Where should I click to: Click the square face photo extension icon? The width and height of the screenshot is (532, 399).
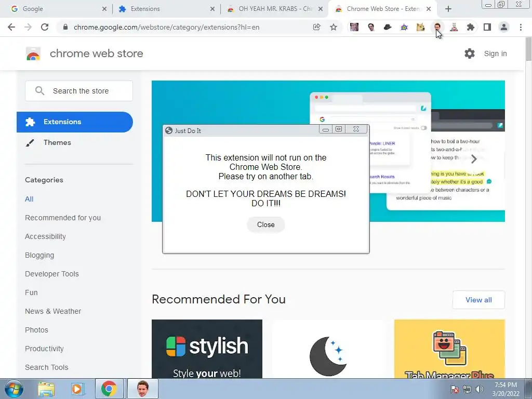coord(354,27)
